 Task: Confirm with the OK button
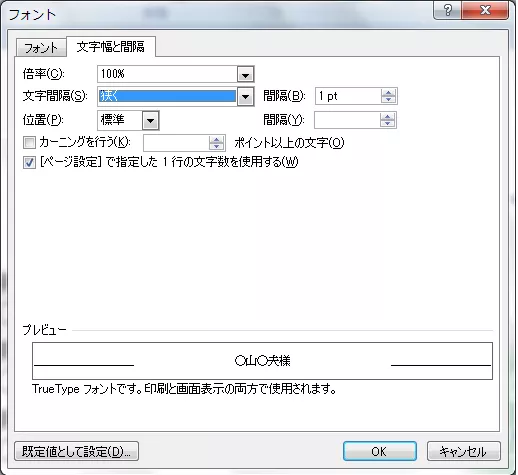(x=380, y=451)
